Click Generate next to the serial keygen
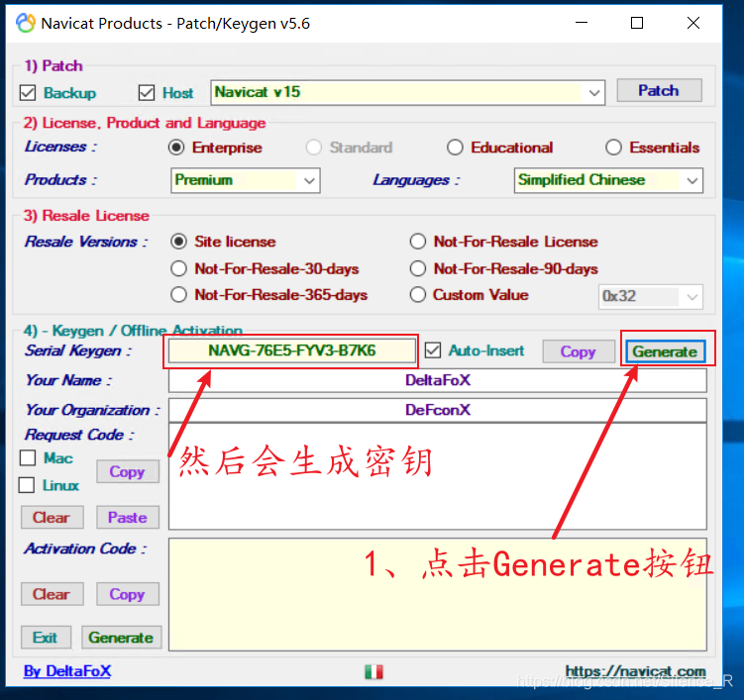The height and width of the screenshot is (700, 744). (665, 351)
